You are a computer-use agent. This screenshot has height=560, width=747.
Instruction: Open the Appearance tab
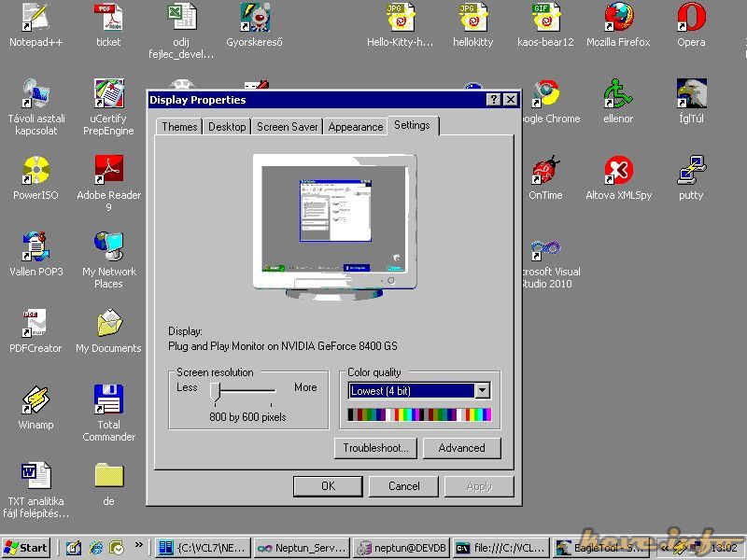(356, 127)
